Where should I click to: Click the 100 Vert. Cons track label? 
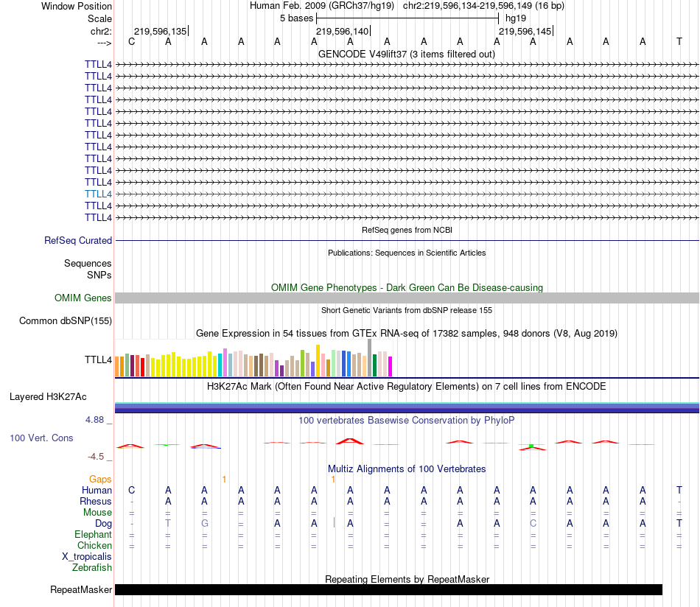[x=41, y=438]
